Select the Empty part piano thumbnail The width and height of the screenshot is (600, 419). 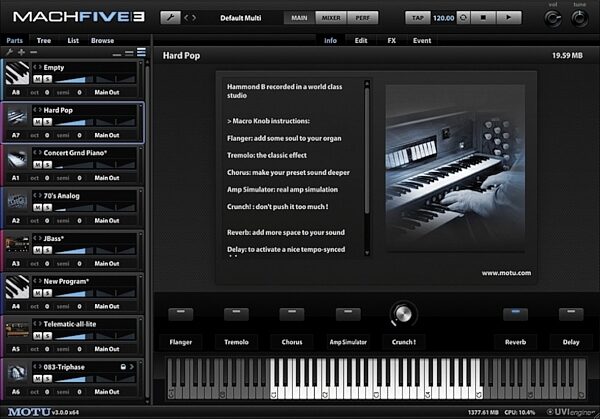[x=17, y=73]
